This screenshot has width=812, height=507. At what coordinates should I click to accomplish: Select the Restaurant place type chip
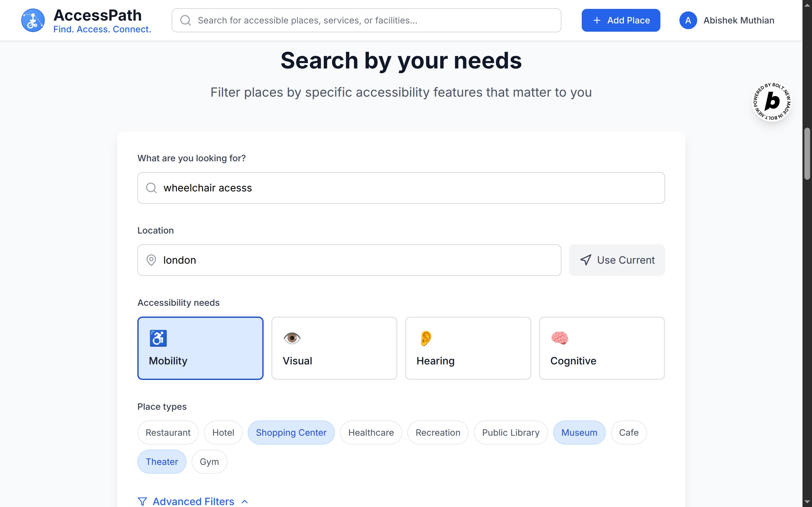pyautogui.click(x=168, y=433)
